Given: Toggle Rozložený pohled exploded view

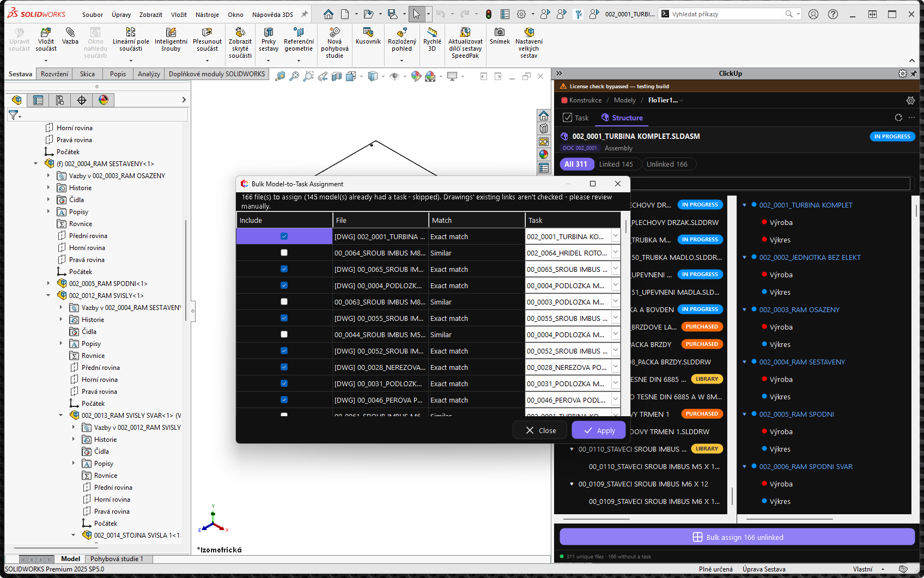Looking at the screenshot, I should 402,40.
